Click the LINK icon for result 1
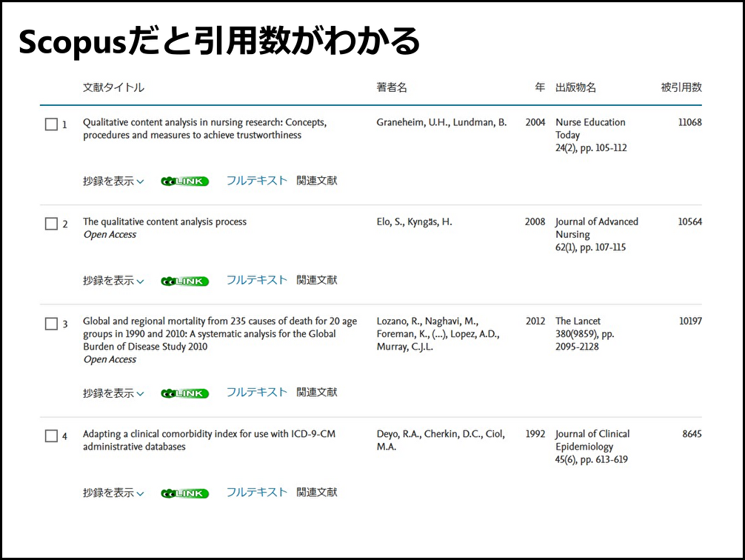Image resolution: width=745 pixels, height=560 pixels. point(185,181)
